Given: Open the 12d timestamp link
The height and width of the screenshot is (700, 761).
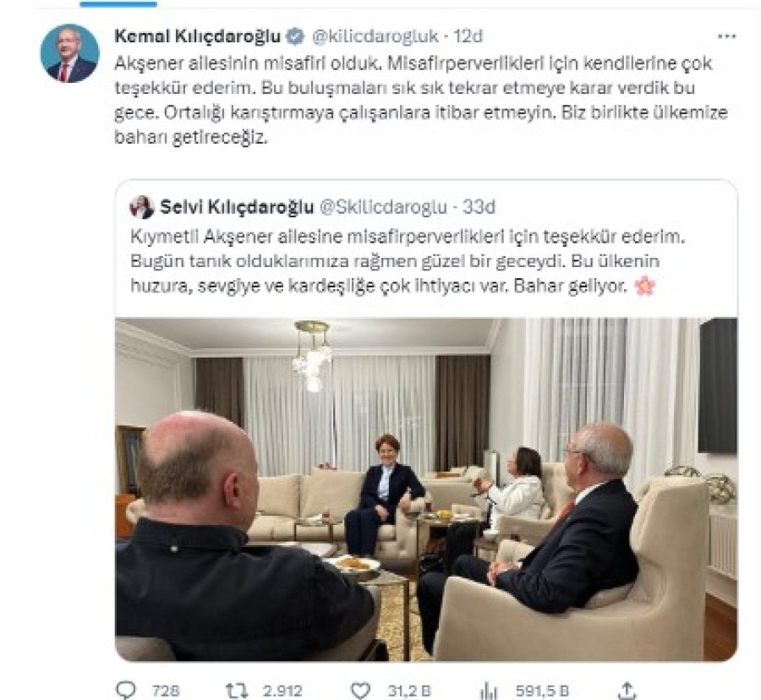Looking at the screenshot, I should tap(468, 36).
